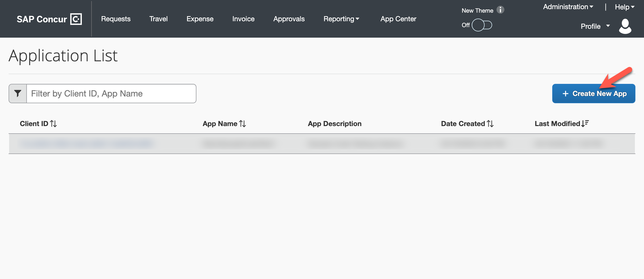Open the Expense menu item

coord(200,19)
